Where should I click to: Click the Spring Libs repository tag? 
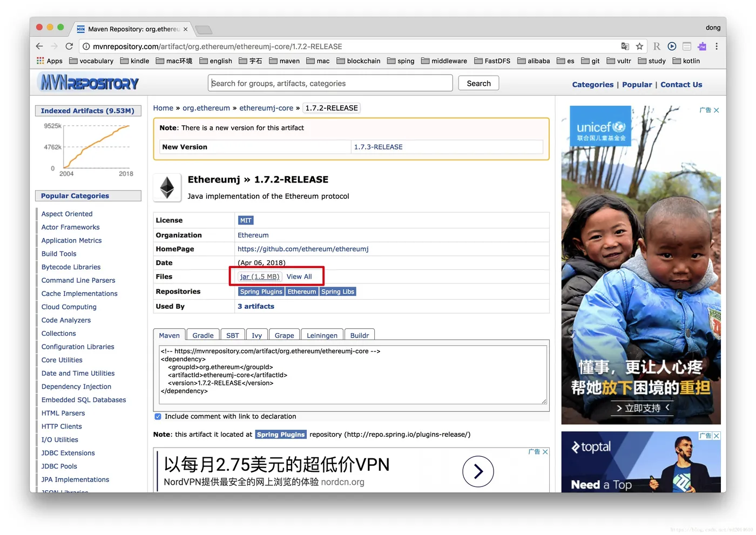(x=338, y=292)
